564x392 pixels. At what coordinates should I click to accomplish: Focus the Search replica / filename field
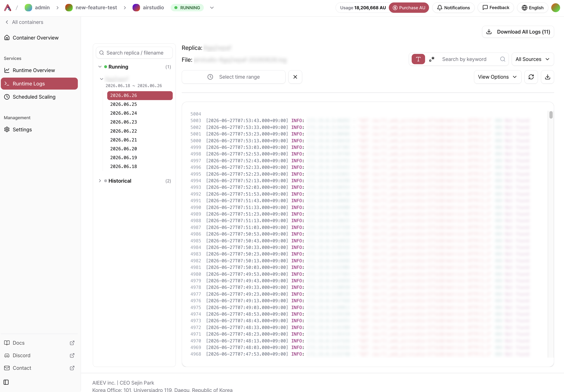coord(134,53)
